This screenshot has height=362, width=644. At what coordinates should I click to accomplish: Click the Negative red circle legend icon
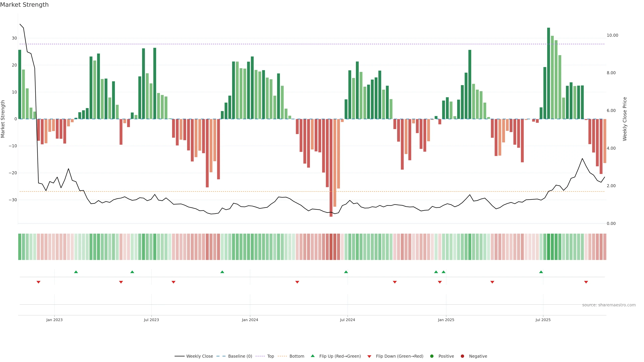pos(462,356)
